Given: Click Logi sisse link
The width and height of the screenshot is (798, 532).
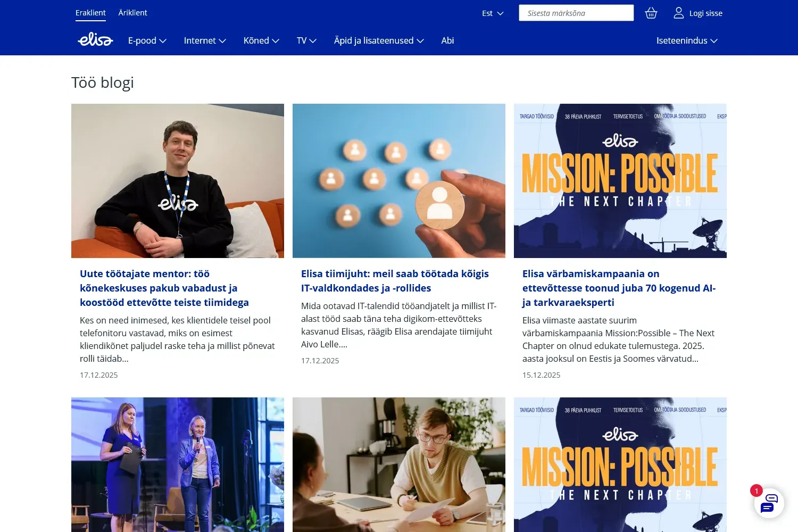Looking at the screenshot, I should [x=705, y=13].
